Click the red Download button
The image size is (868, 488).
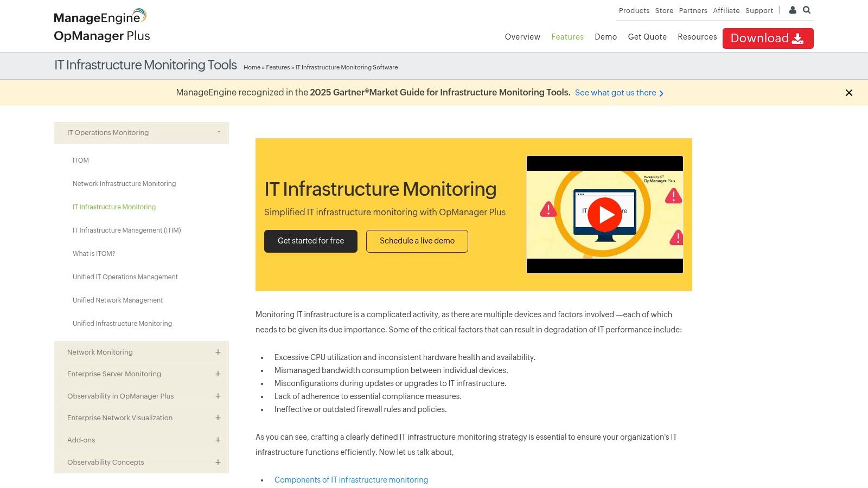coord(768,38)
